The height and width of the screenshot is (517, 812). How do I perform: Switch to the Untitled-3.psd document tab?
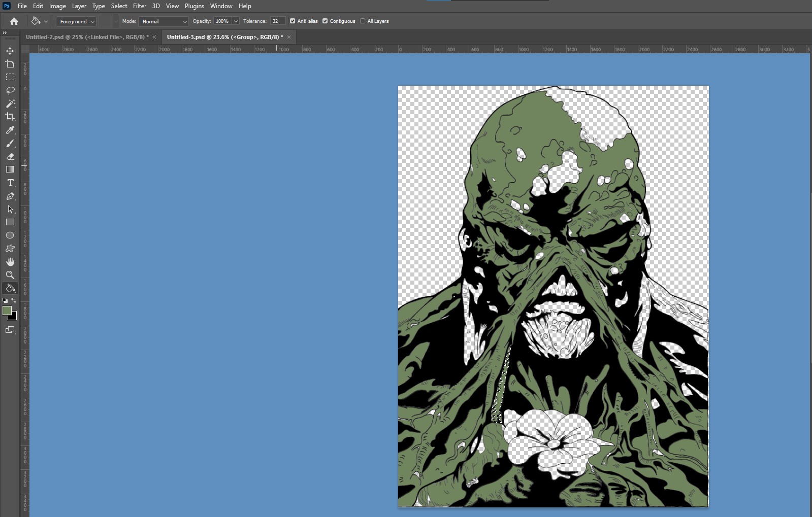(x=225, y=37)
